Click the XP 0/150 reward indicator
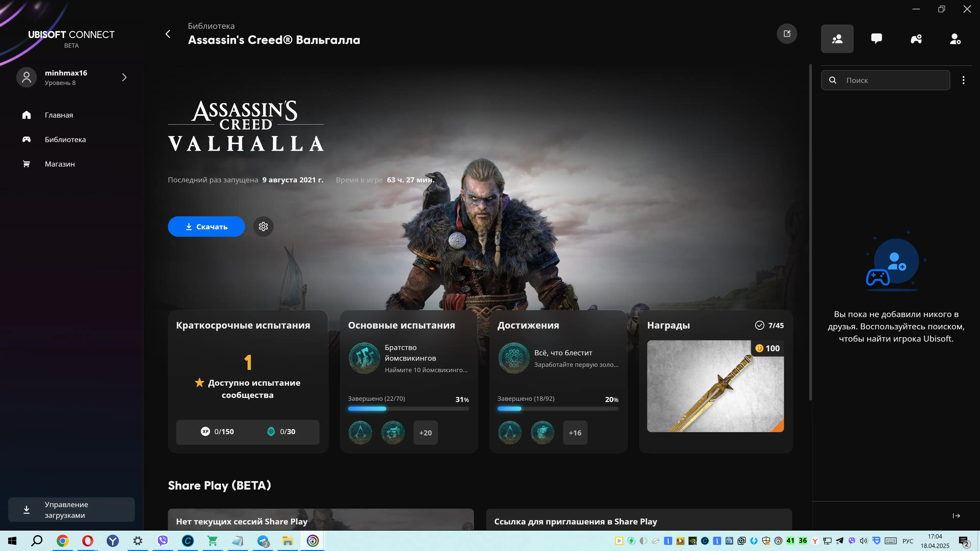 pos(217,432)
